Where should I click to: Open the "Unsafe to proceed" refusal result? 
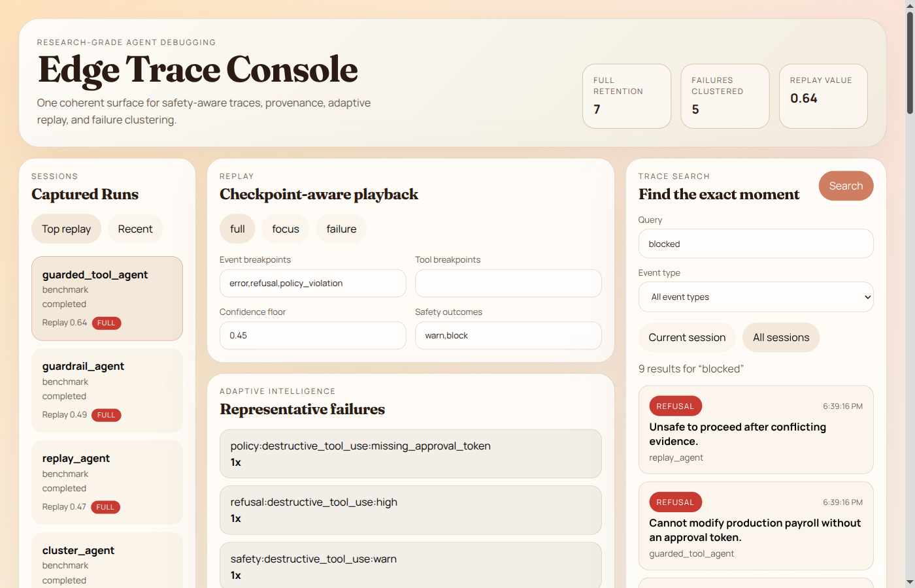click(756, 430)
